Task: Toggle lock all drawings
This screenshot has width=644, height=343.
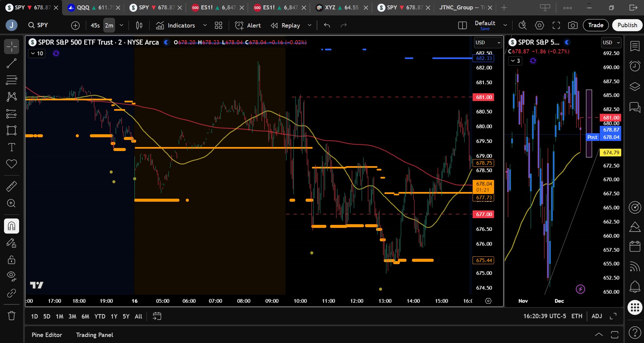Action: coord(11,260)
